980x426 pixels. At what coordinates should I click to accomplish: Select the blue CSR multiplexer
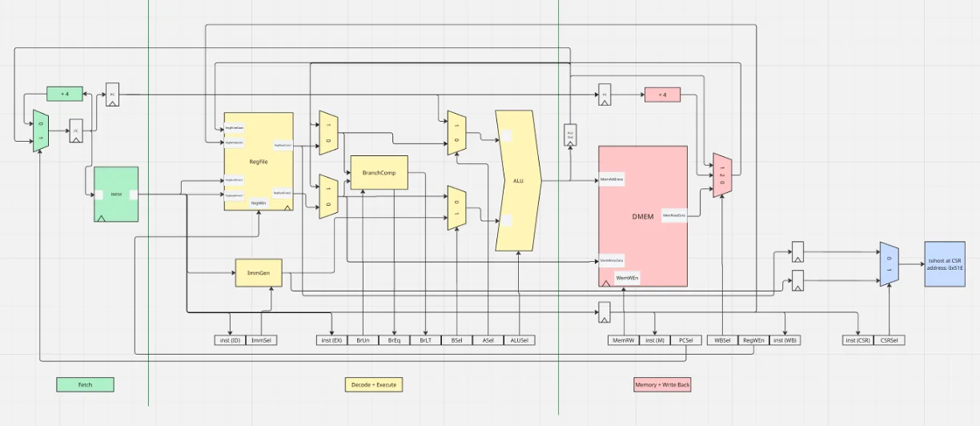coord(890,263)
